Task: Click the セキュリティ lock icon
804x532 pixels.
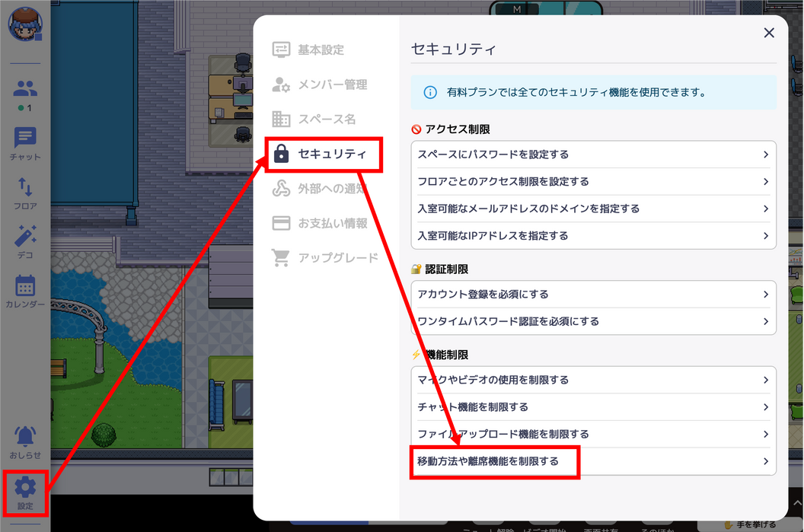Action: [281, 153]
